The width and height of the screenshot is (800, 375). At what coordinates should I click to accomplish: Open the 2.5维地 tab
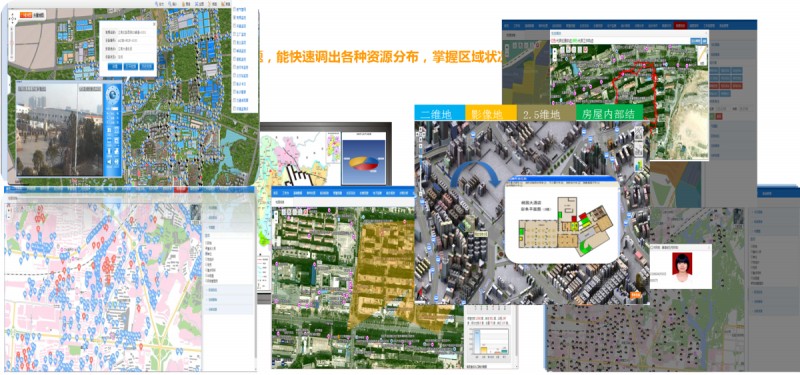pyautogui.click(x=546, y=113)
